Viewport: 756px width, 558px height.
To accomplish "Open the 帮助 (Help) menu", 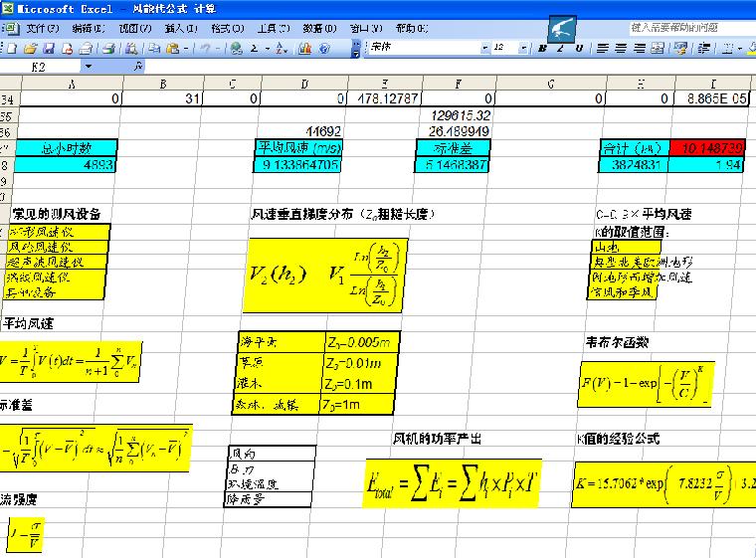I will click(412, 29).
